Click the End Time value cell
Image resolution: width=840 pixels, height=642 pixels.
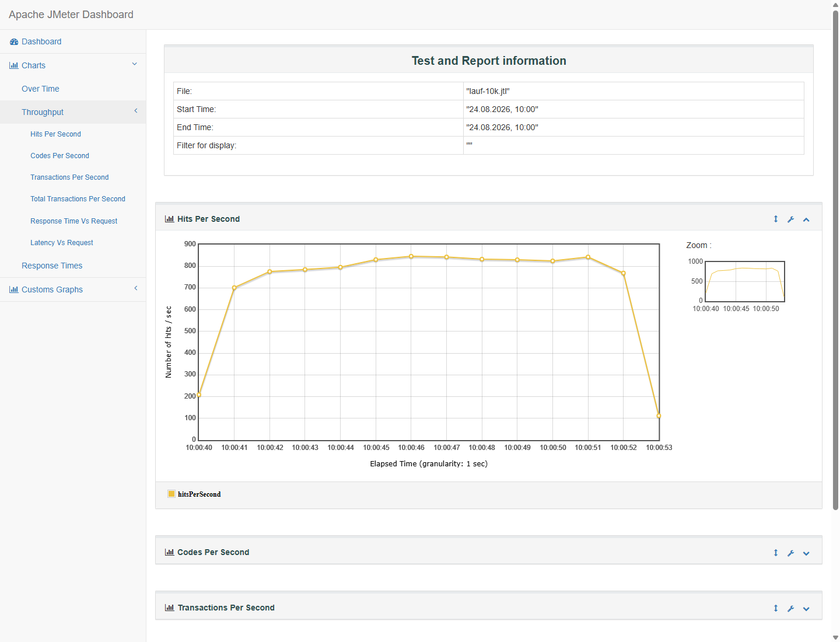pyautogui.click(x=633, y=127)
